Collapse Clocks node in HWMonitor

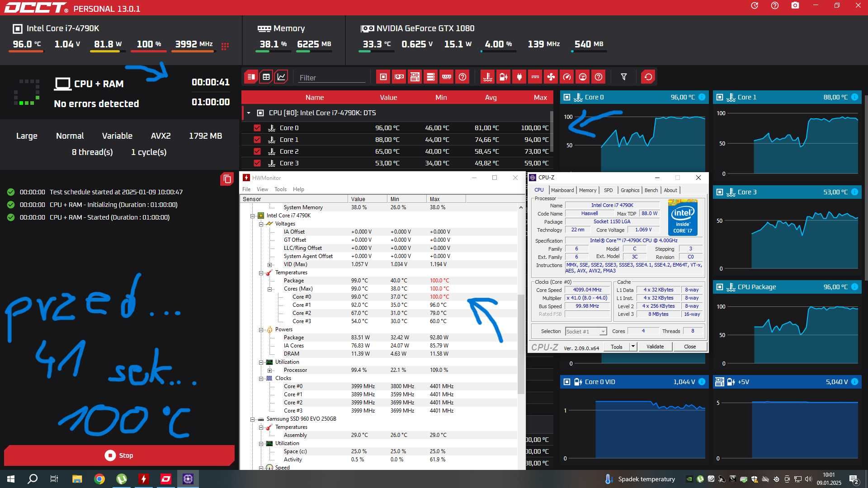pyautogui.click(x=261, y=379)
